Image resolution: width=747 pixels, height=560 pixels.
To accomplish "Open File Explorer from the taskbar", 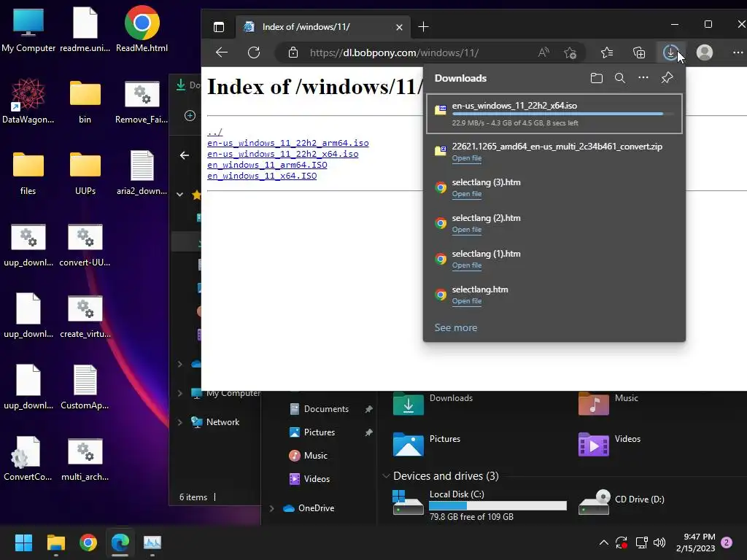I will pyautogui.click(x=55, y=542).
